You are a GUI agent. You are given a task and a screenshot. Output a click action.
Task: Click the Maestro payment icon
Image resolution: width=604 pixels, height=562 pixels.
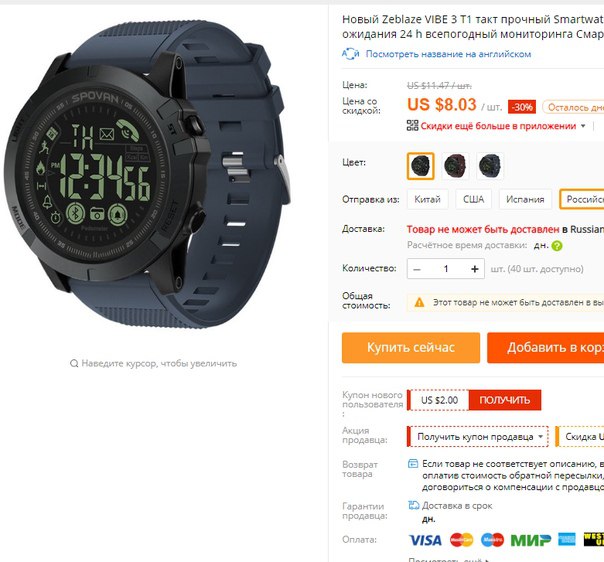point(492,540)
